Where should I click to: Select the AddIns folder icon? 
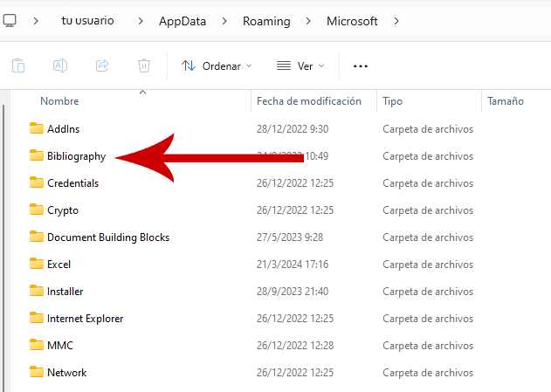point(36,128)
